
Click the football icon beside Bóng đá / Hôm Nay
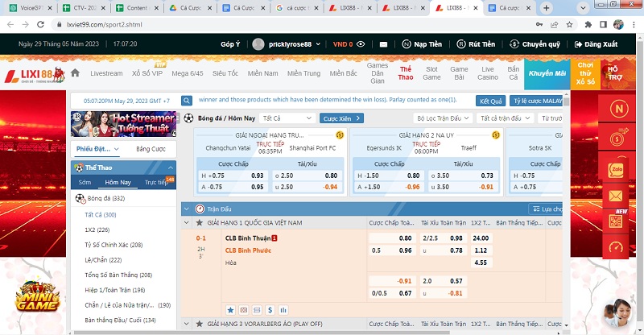pyautogui.click(x=188, y=118)
